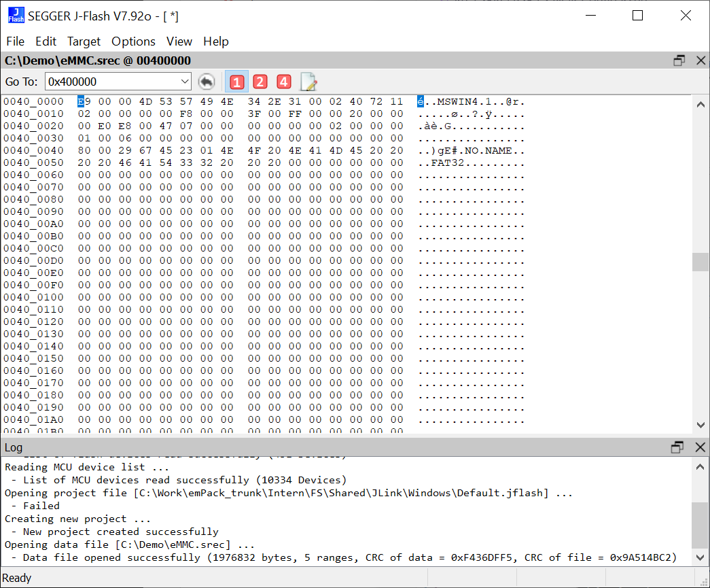Click the go-back arrow icon beside the address box
710x588 pixels.
point(207,82)
